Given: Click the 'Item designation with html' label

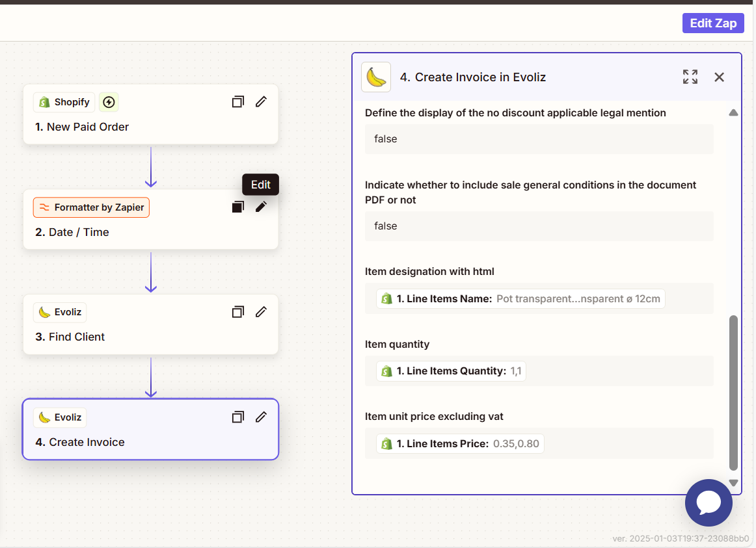Looking at the screenshot, I should 429,272.
